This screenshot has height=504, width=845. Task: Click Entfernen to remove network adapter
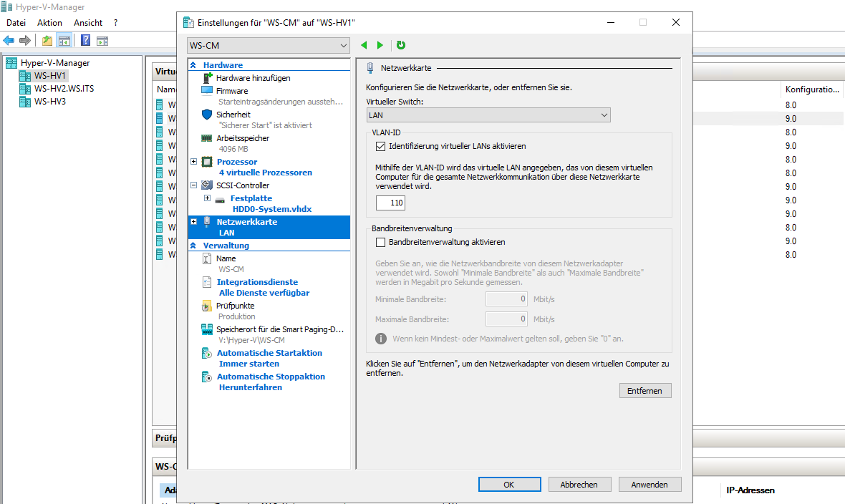click(x=645, y=391)
